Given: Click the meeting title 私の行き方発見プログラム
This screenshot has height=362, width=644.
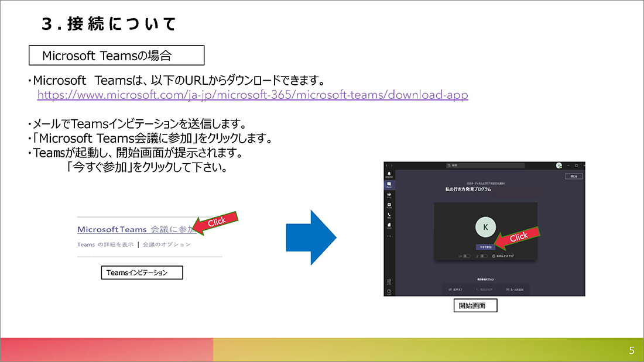Looking at the screenshot, I should click(x=468, y=189).
